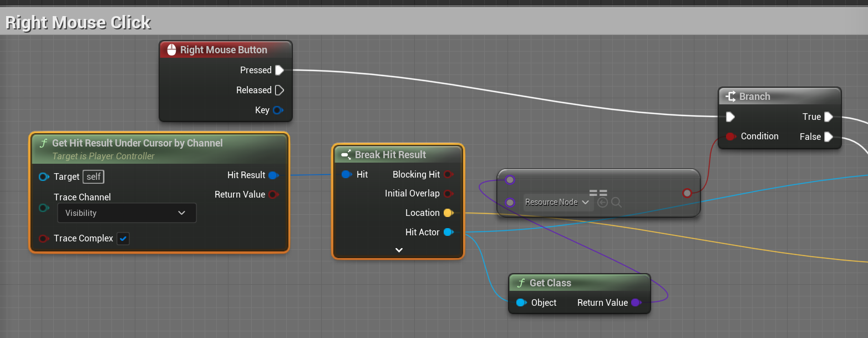
Task: Expand the Break Hit Result node's hidden pins
Action: pyautogui.click(x=398, y=250)
